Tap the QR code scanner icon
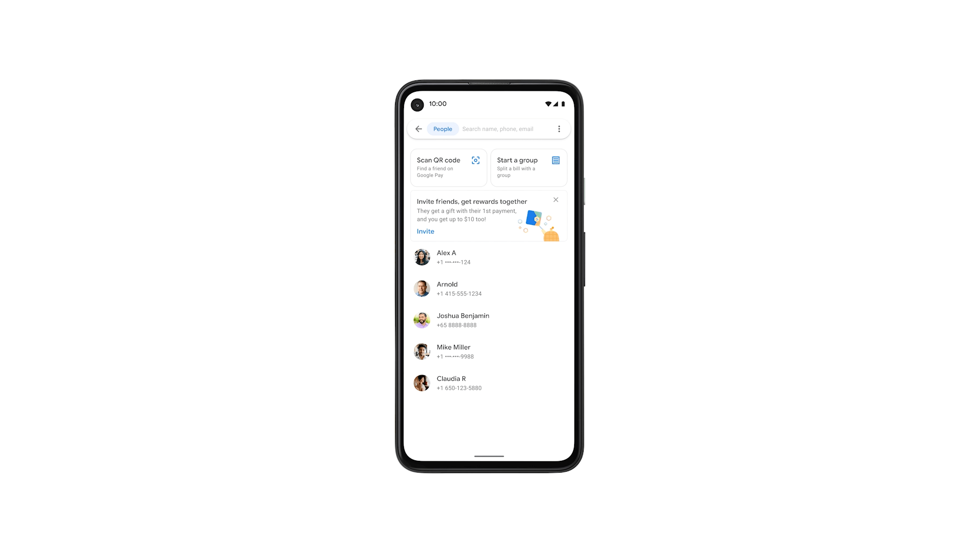Image resolution: width=980 pixels, height=553 pixels. click(476, 160)
